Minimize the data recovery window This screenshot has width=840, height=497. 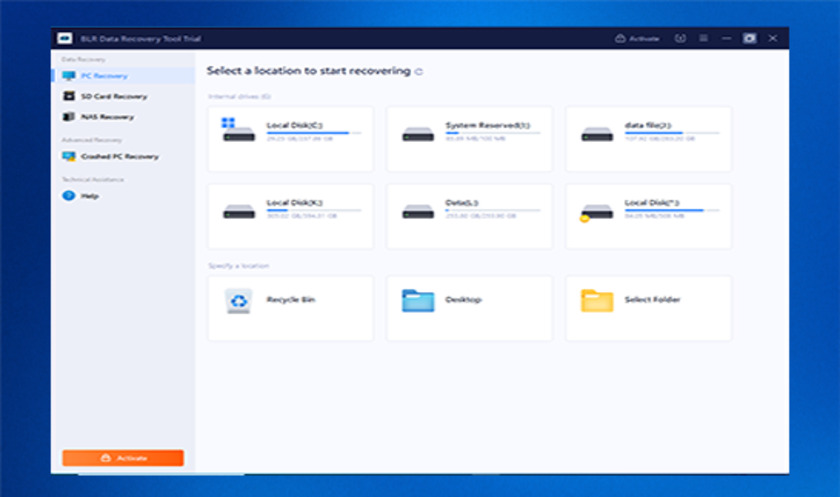point(726,38)
